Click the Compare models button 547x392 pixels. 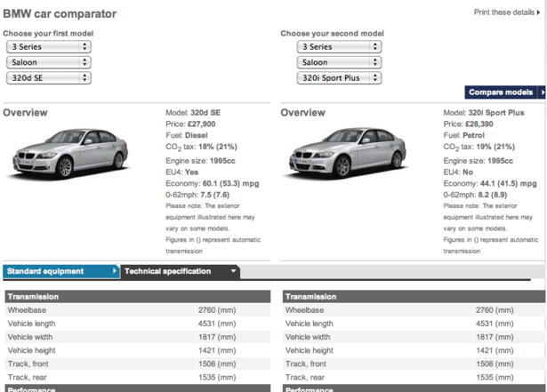coord(505,92)
